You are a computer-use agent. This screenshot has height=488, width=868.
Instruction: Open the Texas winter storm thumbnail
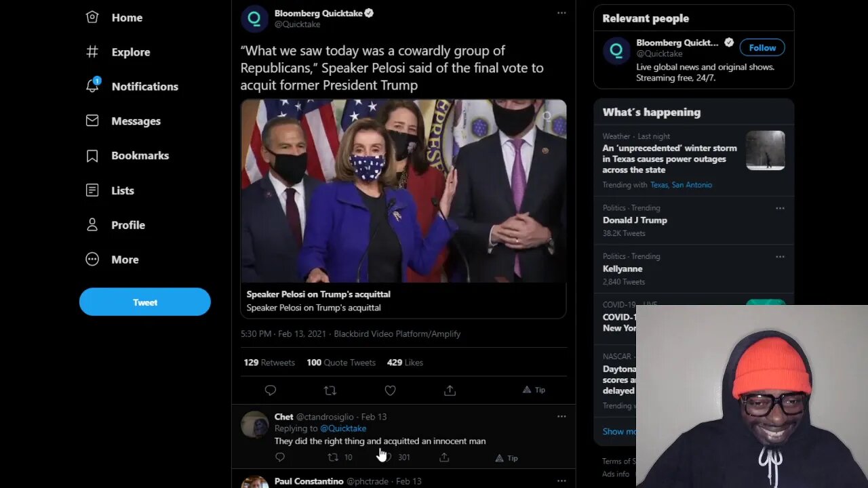pos(766,150)
